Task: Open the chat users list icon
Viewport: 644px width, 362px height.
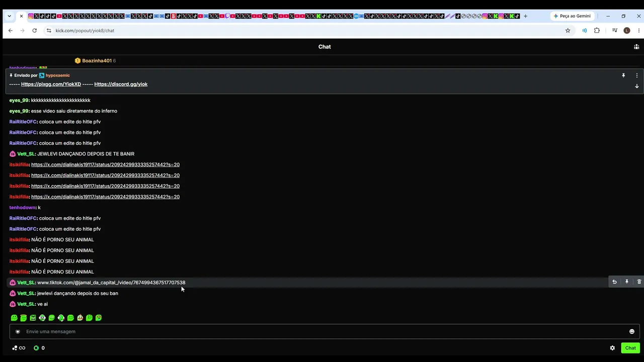Action: pyautogui.click(x=636, y=47)
